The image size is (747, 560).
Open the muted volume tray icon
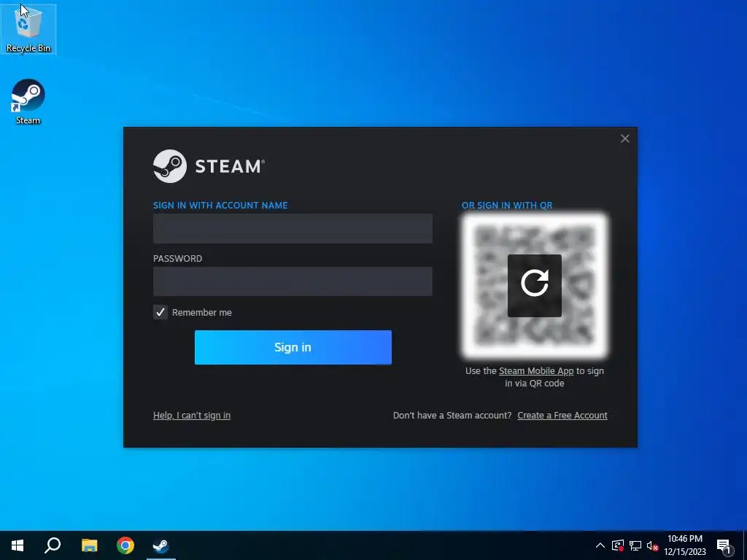click(x=653, y=545)
